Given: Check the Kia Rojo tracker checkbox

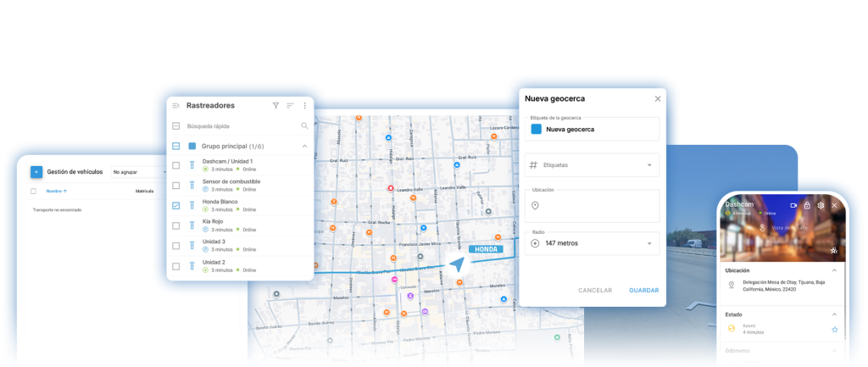Looking at the screenshot, I should coord(175,225).
